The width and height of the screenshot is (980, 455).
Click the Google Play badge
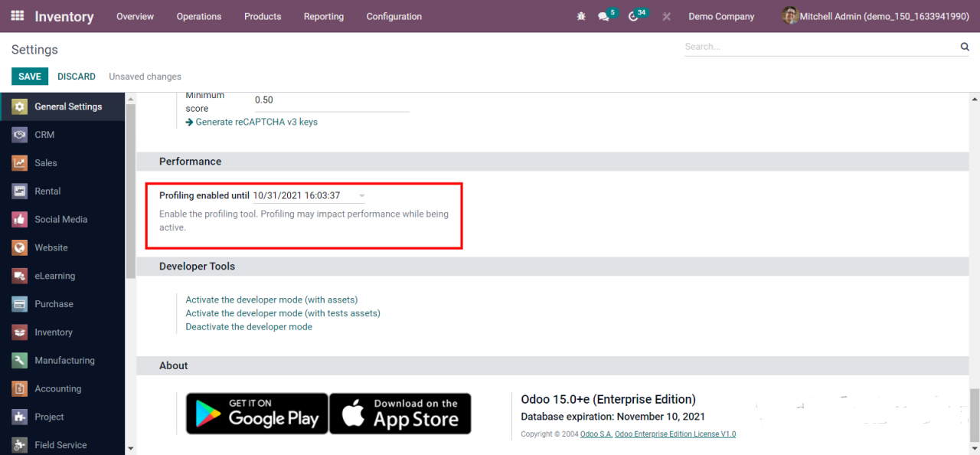tap(257, 414)
